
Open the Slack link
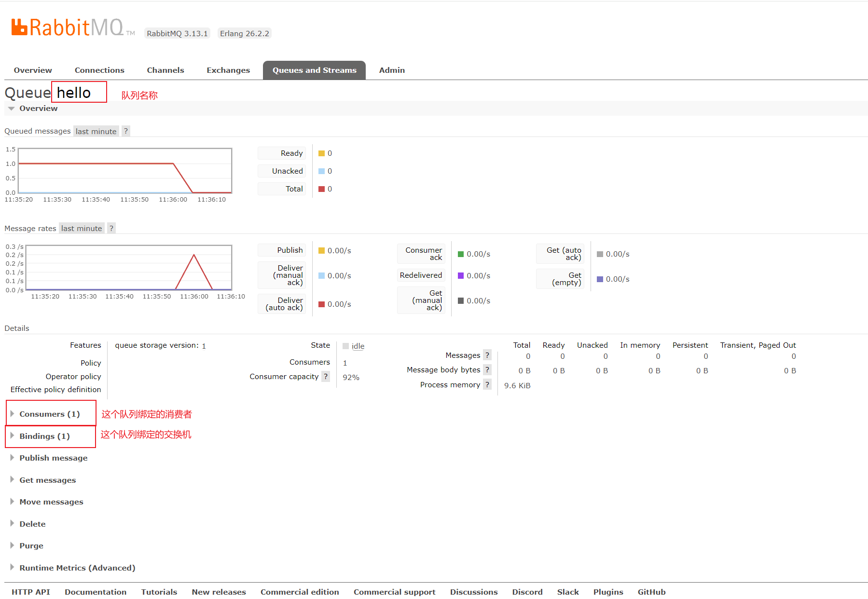[x=568, y=592]
